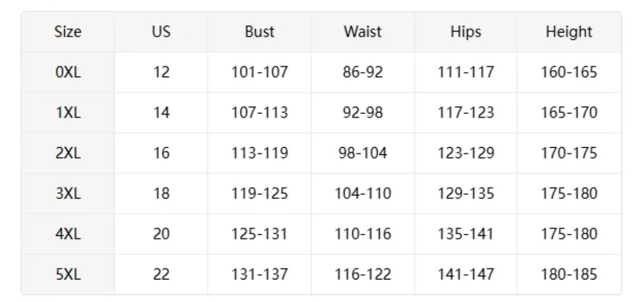644x302 pixels.
Task: Select the bust value 107-113
Action: pos(259,112)
